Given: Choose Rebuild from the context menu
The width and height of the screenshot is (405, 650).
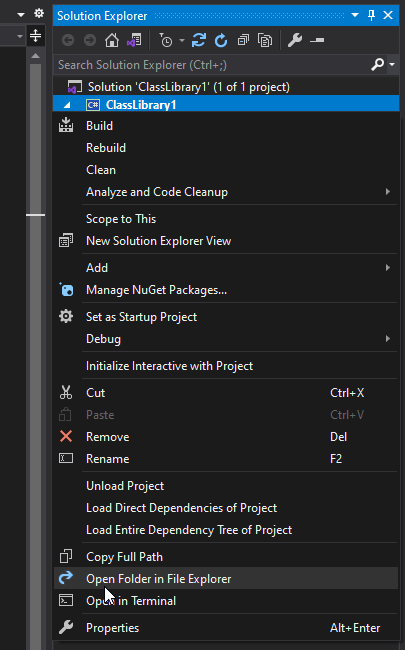Looking at the screenshot, I should point(226,148).
